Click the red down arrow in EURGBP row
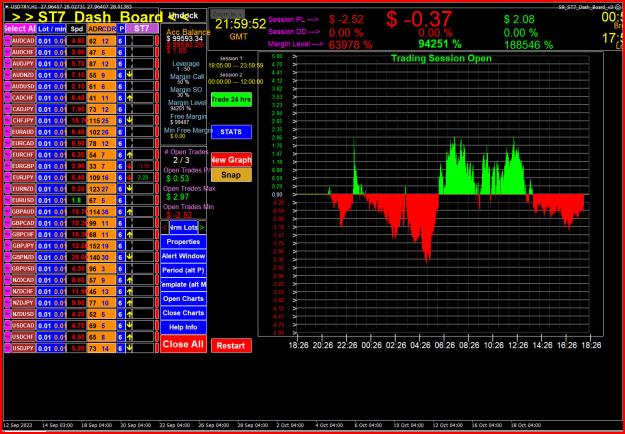625x434 pixels. pos(130,166)
